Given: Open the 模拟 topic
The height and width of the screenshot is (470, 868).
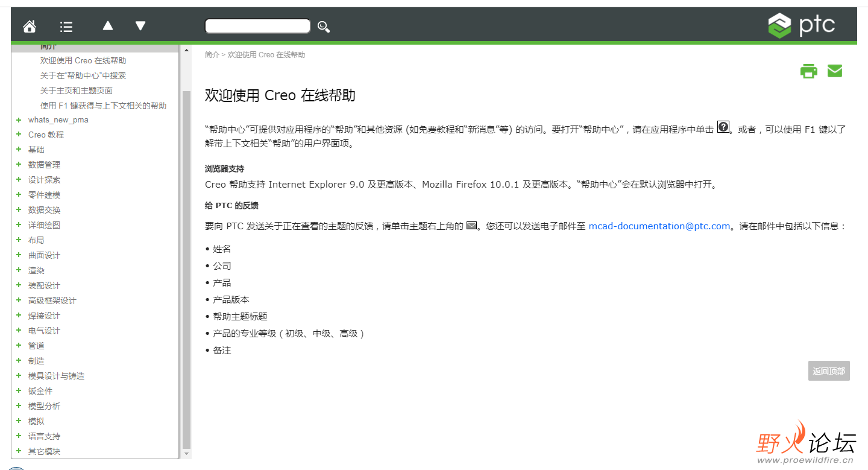Looking at the screenshot, I should point(36,421).
